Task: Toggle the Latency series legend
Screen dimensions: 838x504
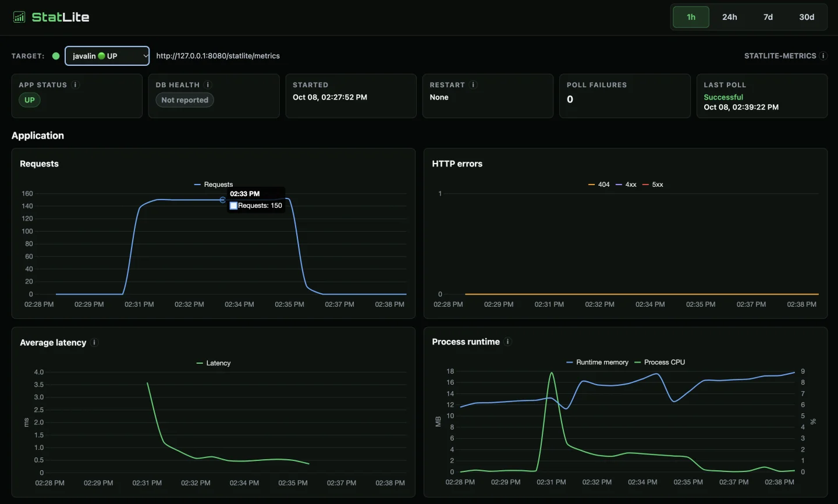Action: point(214,363)
